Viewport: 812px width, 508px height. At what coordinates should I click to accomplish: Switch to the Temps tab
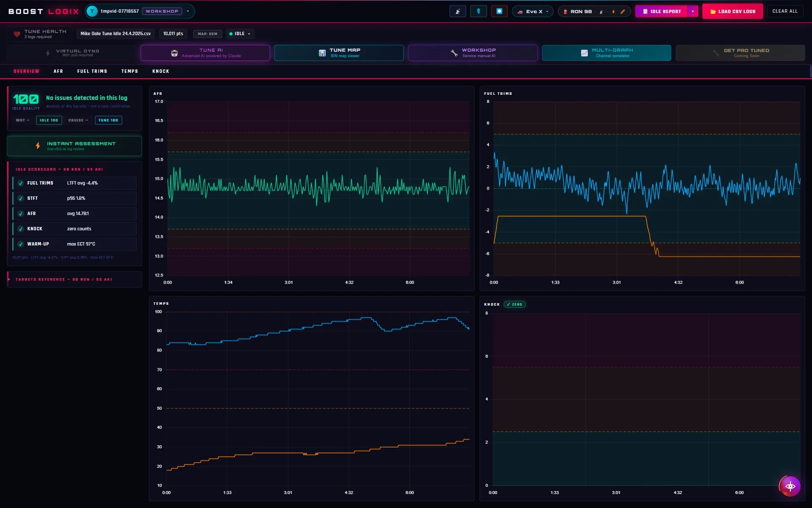(130, 71)
